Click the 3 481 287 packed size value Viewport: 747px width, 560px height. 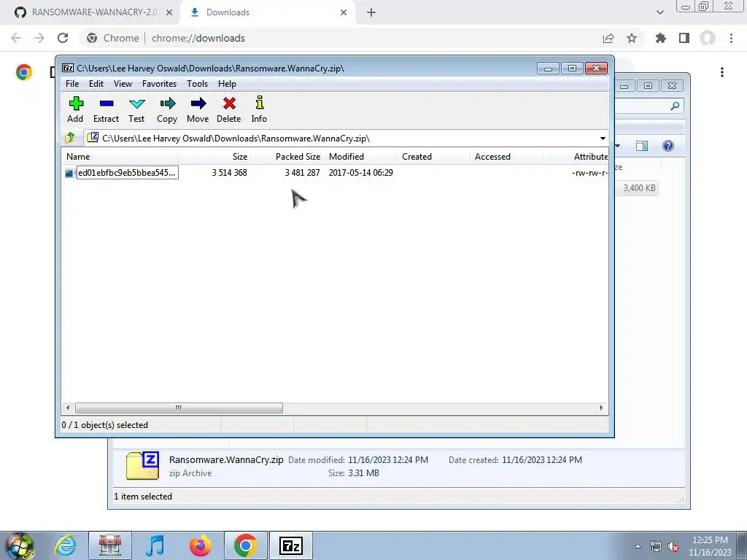click(302, 172)
